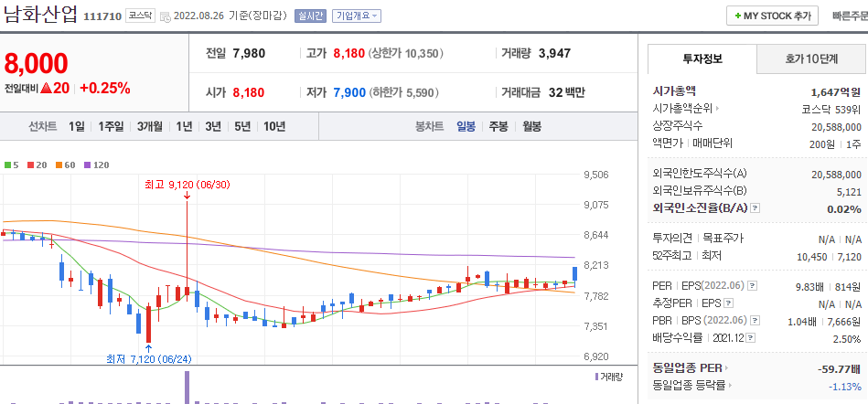Click the 외국인보유주식수 value 5,121
The height and width of the screenshot is (404, 868).
pyautogui.click(x=850, y=191)
